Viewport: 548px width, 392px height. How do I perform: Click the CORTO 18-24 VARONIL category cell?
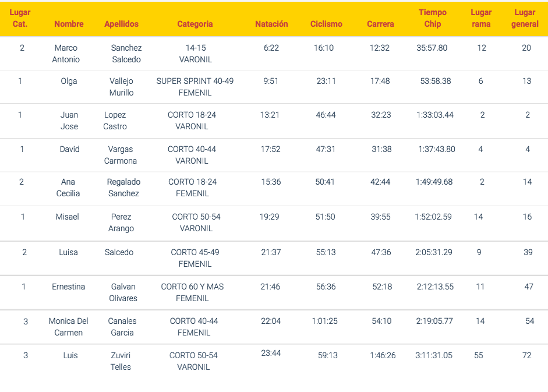[x=192, y=121]
